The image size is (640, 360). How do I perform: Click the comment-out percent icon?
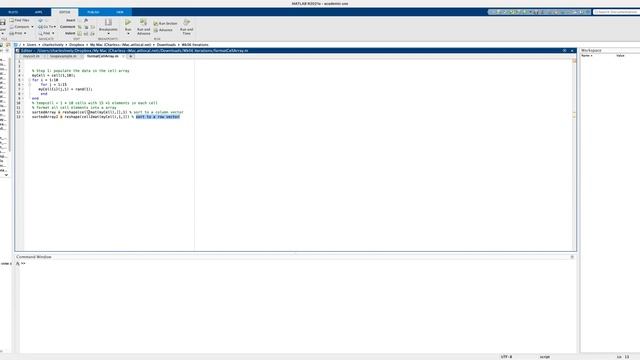[x=80, y=27]
